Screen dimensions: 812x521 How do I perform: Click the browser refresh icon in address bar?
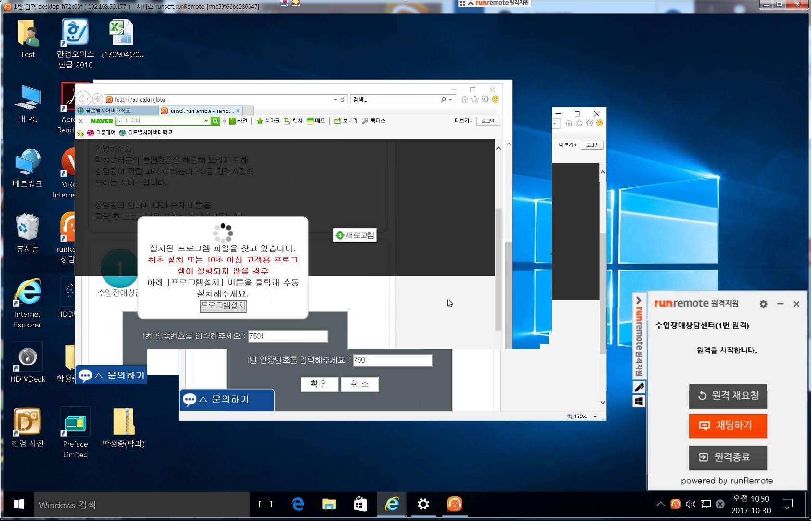[342, 100]
